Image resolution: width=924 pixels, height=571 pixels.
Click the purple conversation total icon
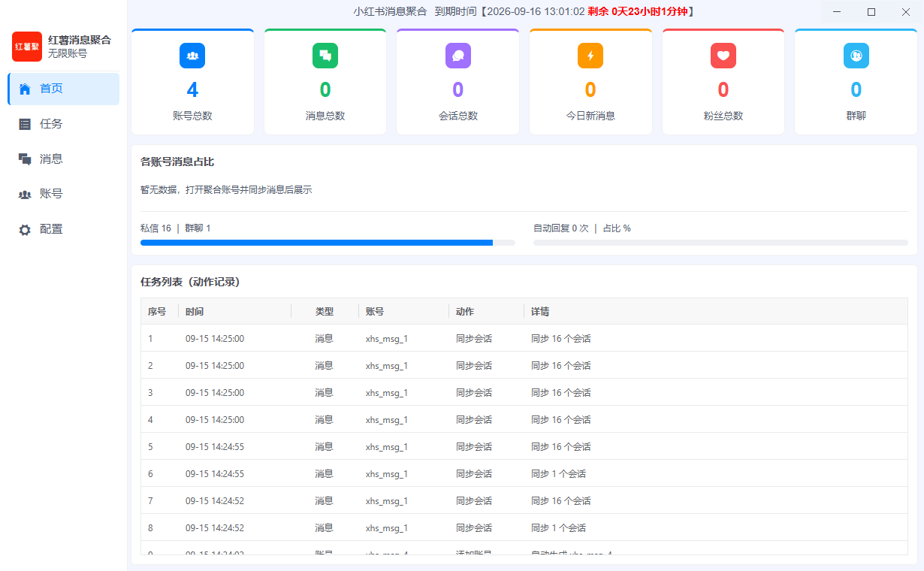457,56
